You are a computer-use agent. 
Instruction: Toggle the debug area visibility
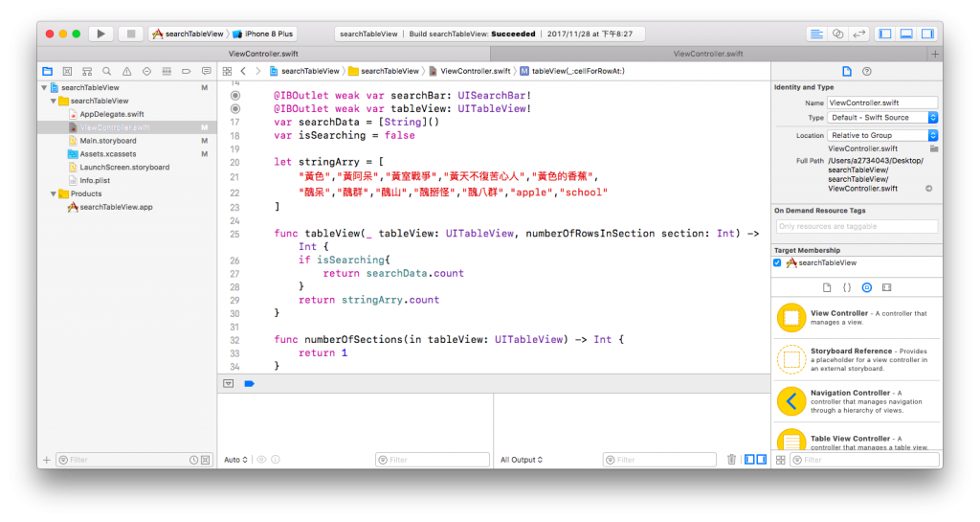[x=906, y=34]
